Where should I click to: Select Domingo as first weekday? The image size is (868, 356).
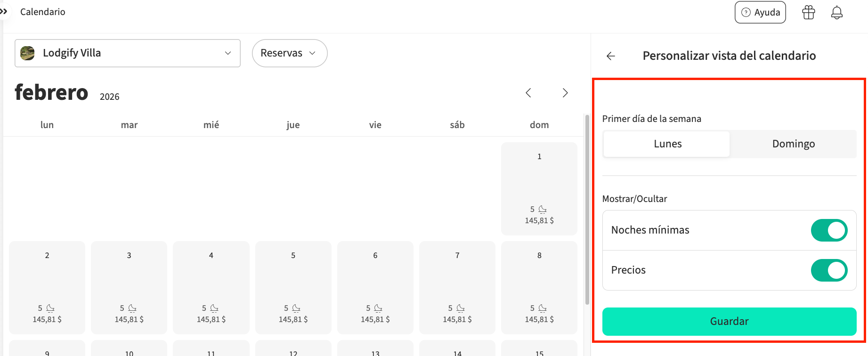coord(793,144)
